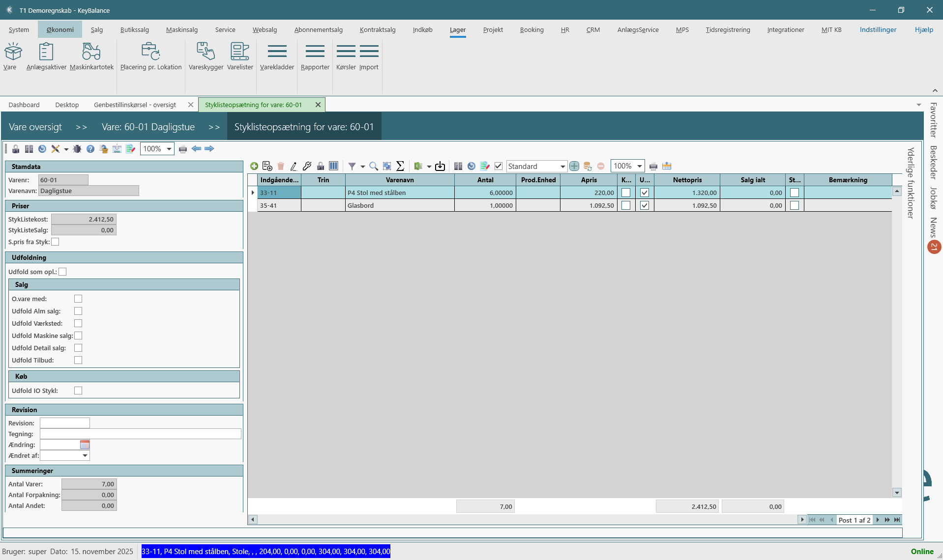Click the bug icon in the left toolbar
Screen dimensions: 943x560
[x=77, y=149]
